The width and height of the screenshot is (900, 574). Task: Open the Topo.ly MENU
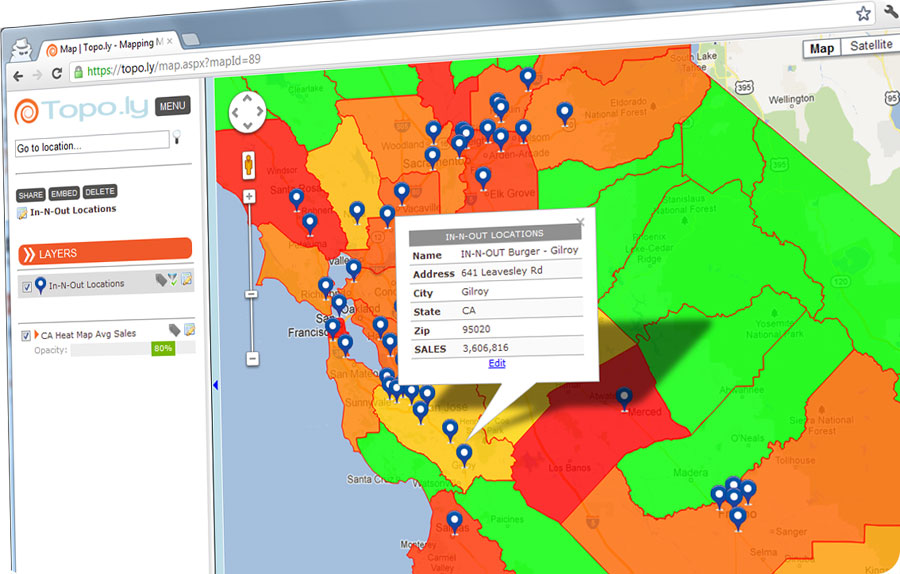pyautogui.click(x=172, y=106)
